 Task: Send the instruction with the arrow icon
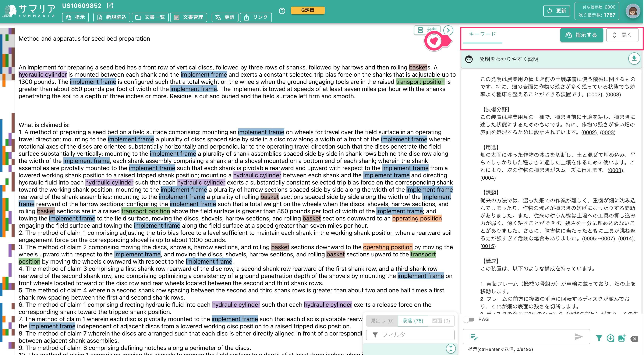pyautogui.click(x=578, y=337)
